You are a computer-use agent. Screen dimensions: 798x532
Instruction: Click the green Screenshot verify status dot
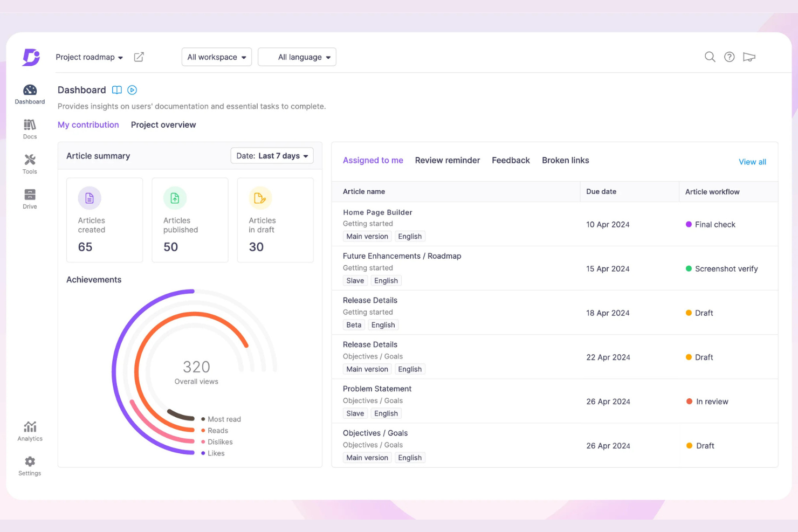click(689, 268)
